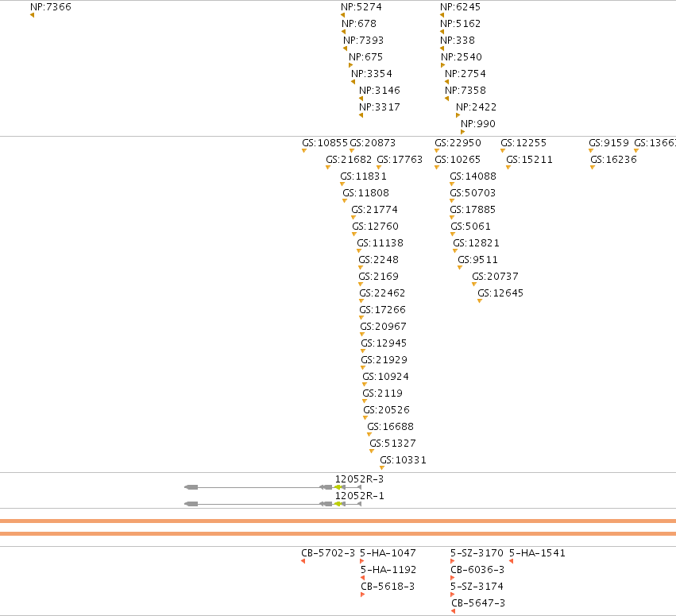This screenshot has width=676, height=616.
Task: Select the GS:2248 label
Action: [379, 260]
